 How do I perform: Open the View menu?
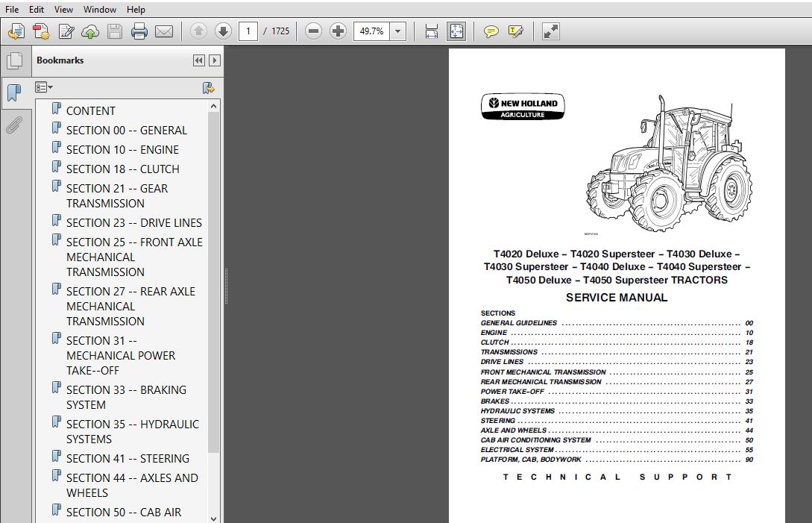[x=63, y=10]
